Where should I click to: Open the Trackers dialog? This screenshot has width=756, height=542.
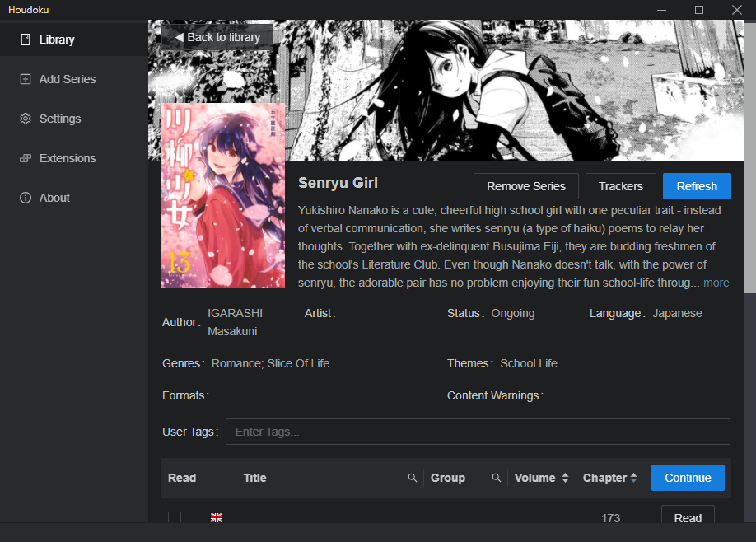[620, 186]
